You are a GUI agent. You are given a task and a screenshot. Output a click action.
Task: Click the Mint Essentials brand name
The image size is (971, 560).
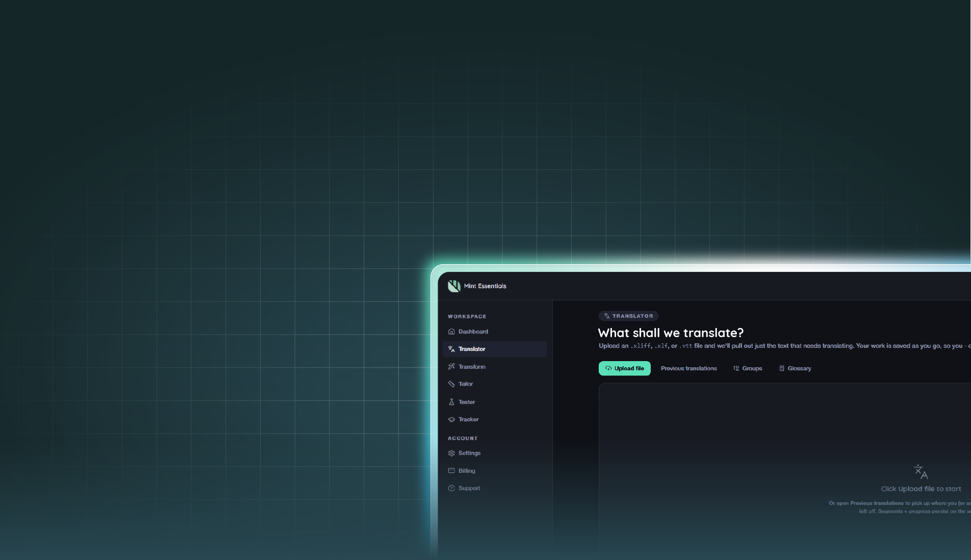(485, 286)
